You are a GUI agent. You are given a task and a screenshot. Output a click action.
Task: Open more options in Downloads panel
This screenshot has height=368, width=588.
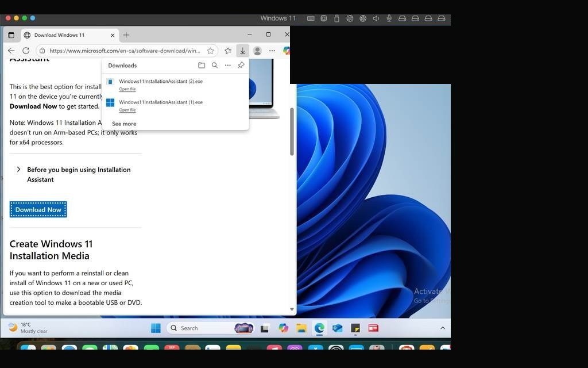pos(227,66)
